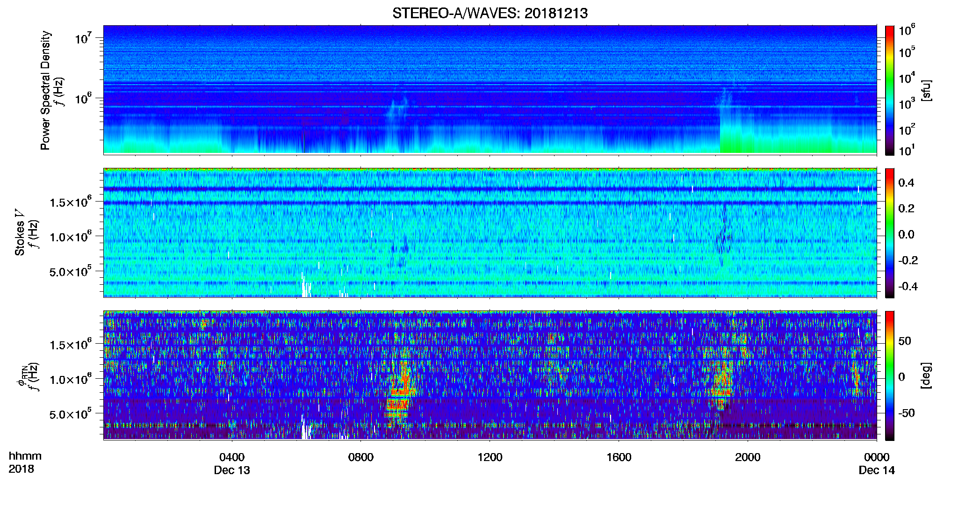Screen dimensions: 980x505
Task: Click the -0.4 value on Stokes colorbar
Action: pyautogui.click(x=908, y=286)
